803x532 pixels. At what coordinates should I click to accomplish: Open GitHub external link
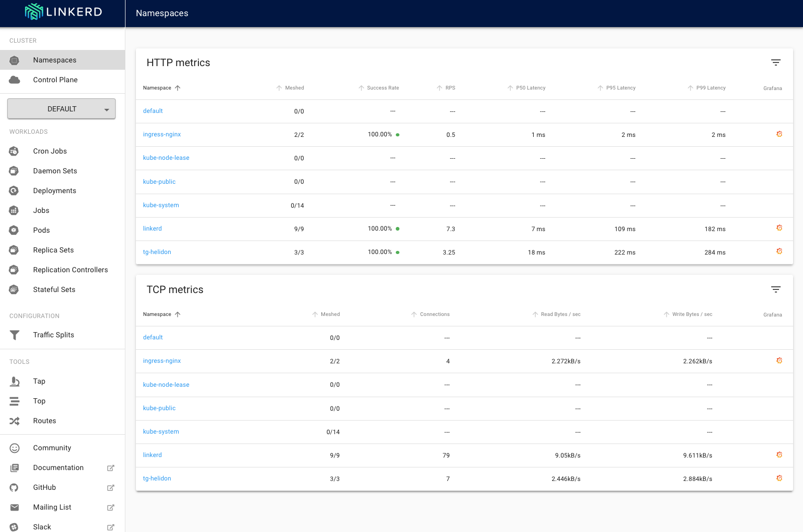tap(62, 488)
